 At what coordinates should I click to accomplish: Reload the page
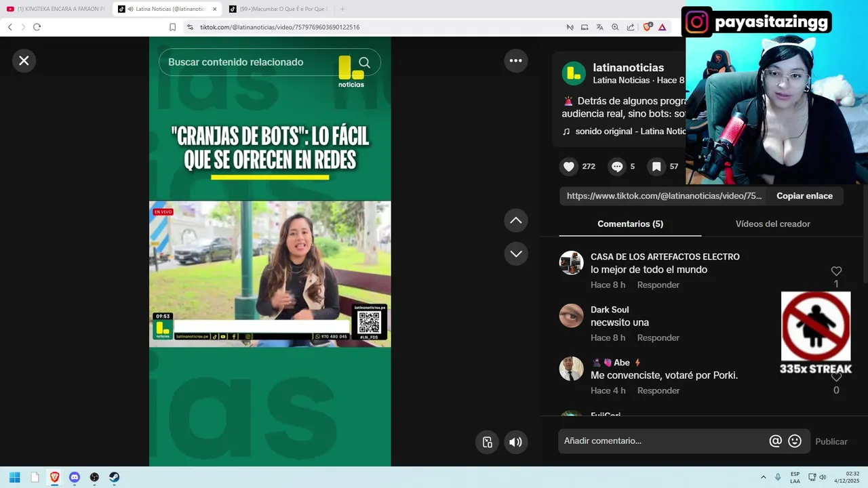pos(37,27)
